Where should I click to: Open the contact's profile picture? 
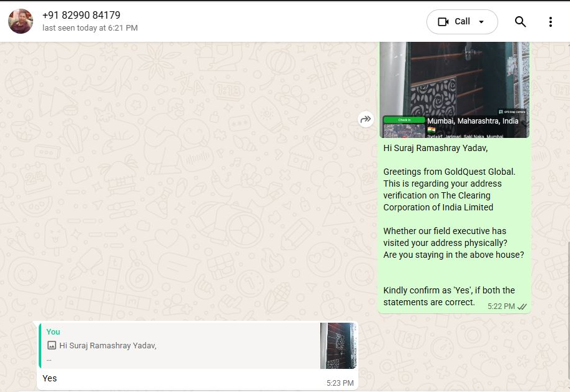coord(21,21)
